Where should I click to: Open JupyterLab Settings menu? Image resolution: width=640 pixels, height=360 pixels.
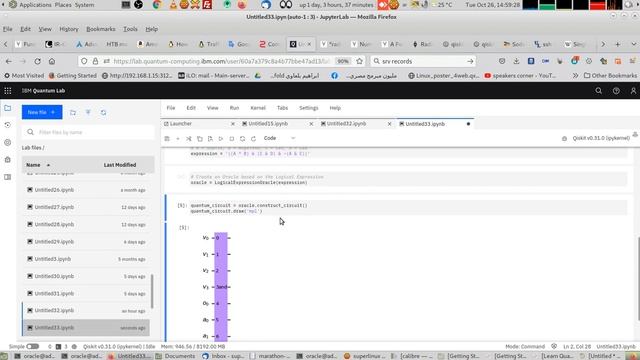click(x=309, y=108)
